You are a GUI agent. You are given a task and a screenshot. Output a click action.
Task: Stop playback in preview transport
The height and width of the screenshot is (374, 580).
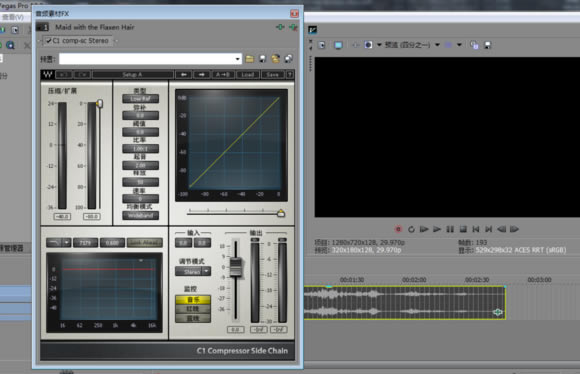pyautogui.click(x=463, y=229)
